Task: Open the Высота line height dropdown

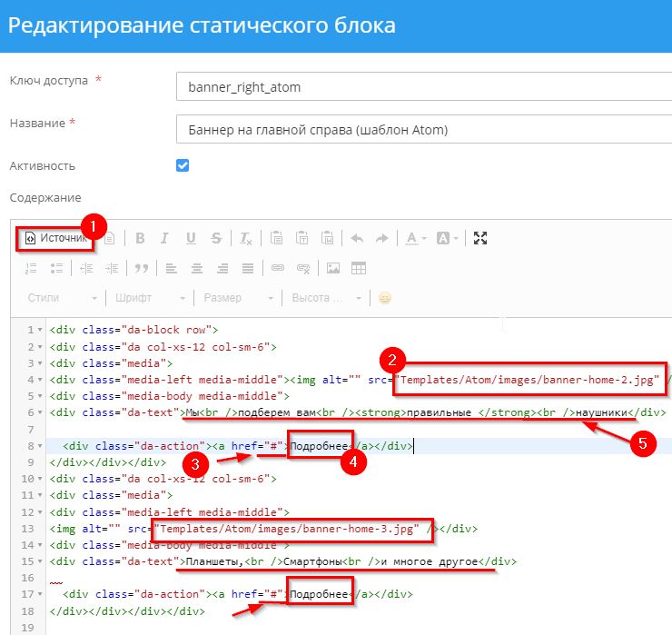Action: [x=326, y=298]
